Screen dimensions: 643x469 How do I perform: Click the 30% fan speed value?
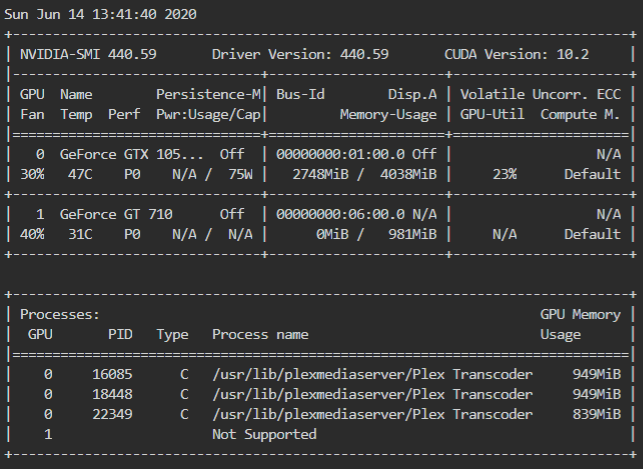[x=32, y=175]
